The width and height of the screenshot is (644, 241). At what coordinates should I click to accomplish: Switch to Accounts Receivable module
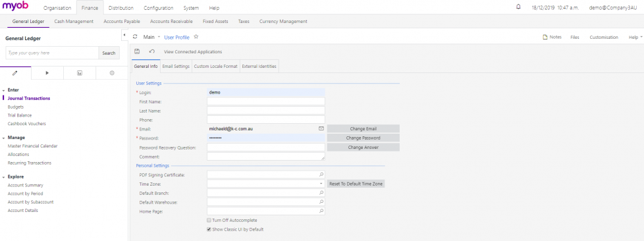[171, 21]
